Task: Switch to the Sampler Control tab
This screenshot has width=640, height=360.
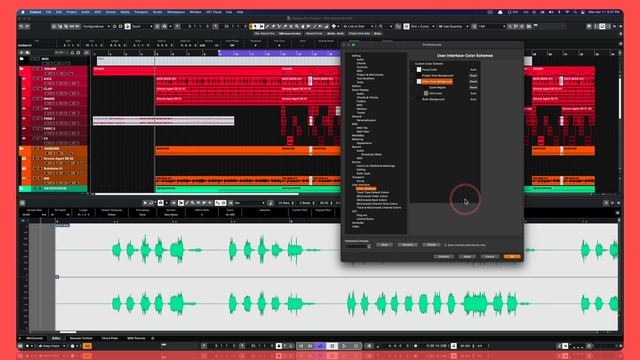Action: (81, 338)
